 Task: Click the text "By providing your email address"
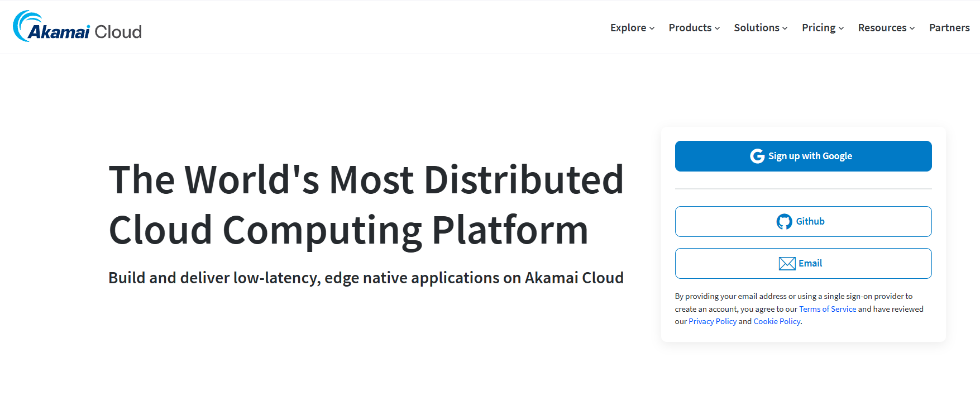click(730, 296)
